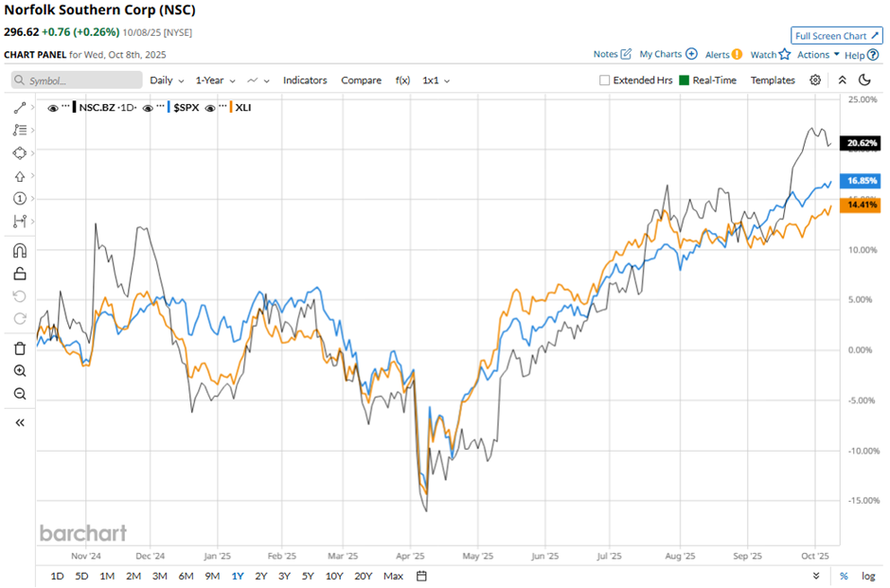Open the Fibonacci retracement tools
The height and width of the screenshot is (588, 890).
pos(20,130)
